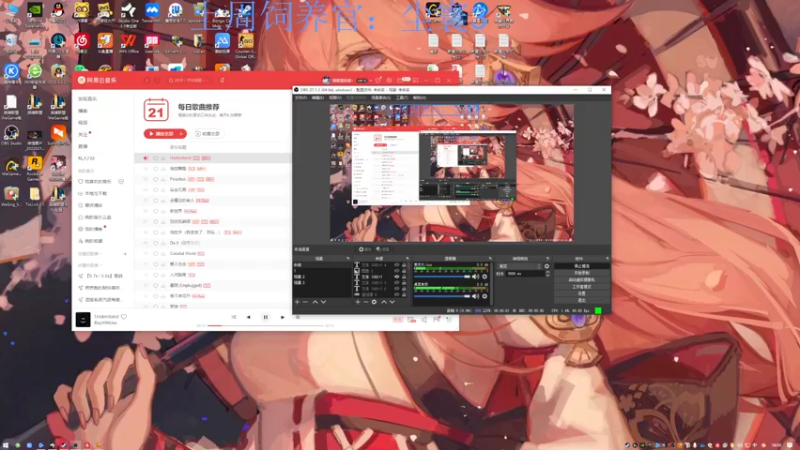Pause the playing song Understand
This screenshot has height=450, width=800.
click(x=265, y=317)
